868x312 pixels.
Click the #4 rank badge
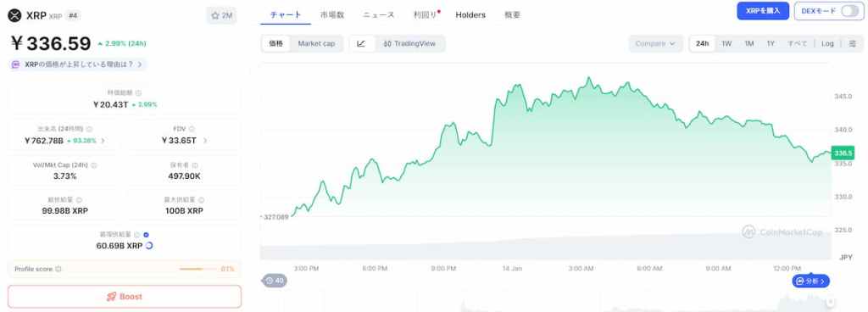tap(73, 15)
